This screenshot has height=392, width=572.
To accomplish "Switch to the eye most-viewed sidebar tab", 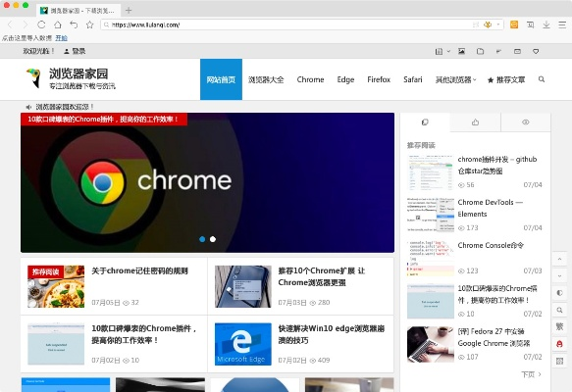I will pyautogui.click(x=525, y=122).
